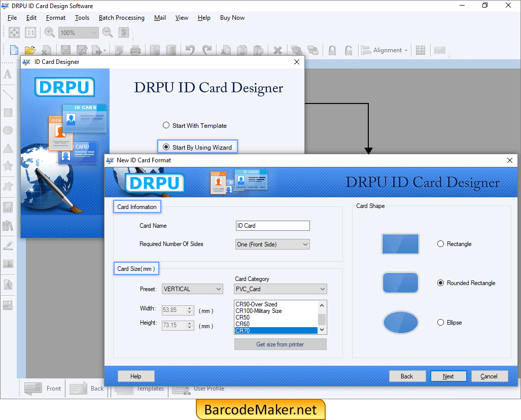Click the Lock padlock icon

332,50
